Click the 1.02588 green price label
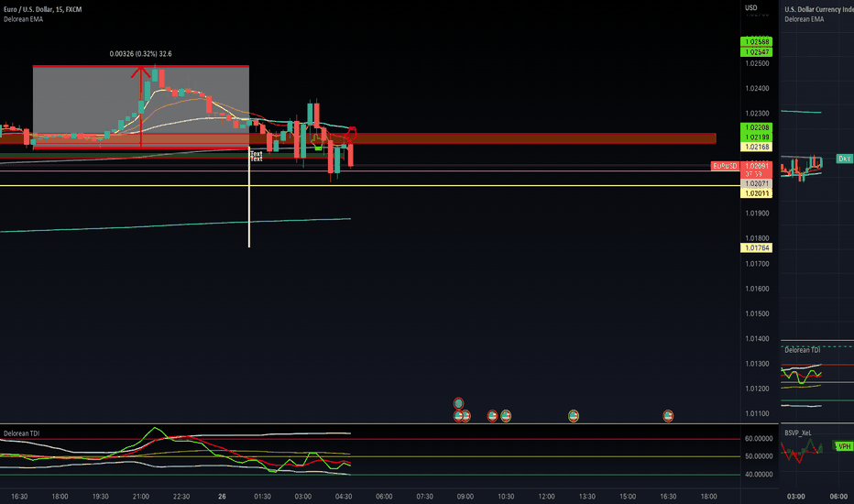Image resolution: width=854 pixels, height=504 pixels. (757, 42)
